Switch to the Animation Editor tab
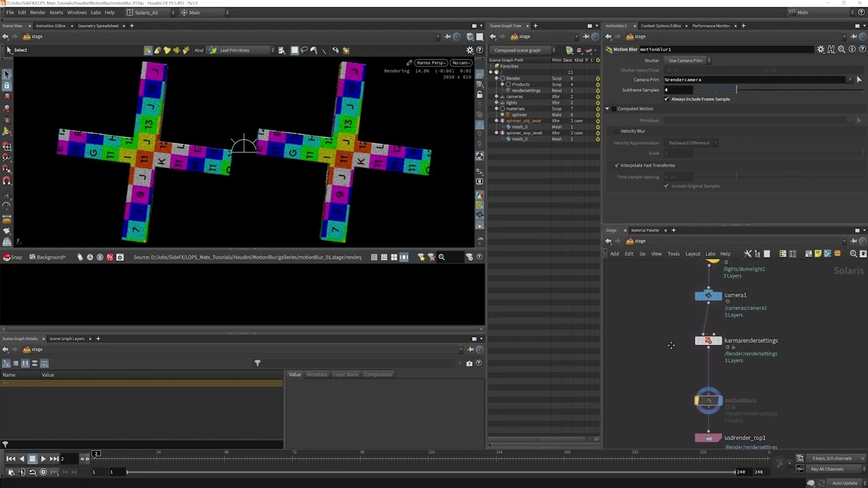868x488 pixels. point(51,26)
